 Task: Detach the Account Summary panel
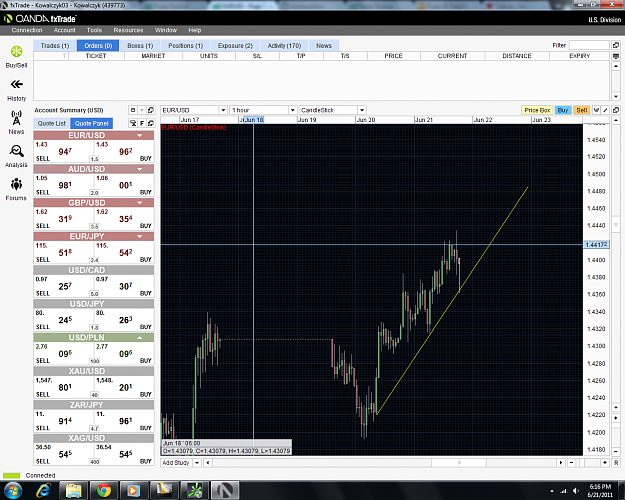[x=151, y=110]
